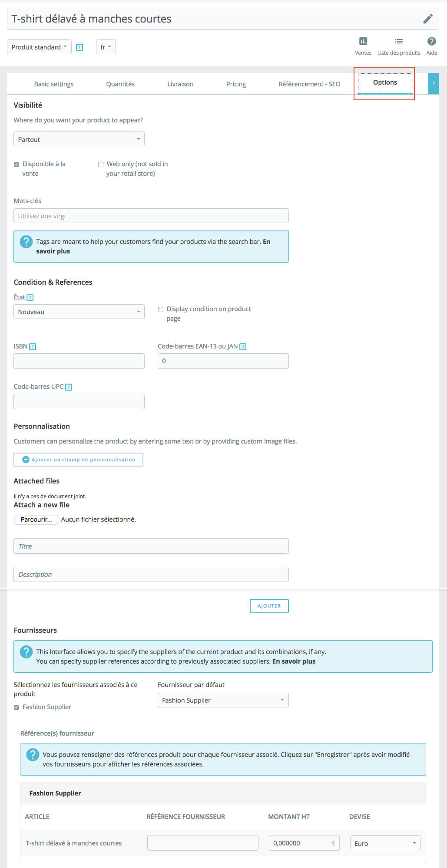
Task: Open Liste des produits list icon
Action: (x=399, y=42)
